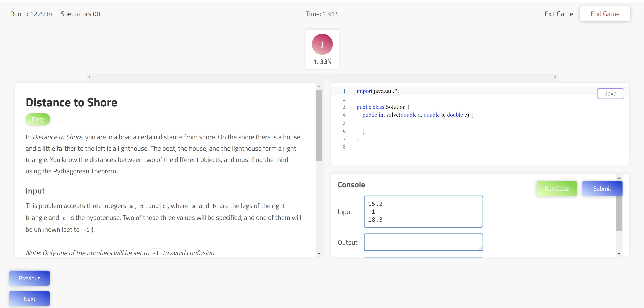Submit the solution
The image size is (644, 308).
pyautogui.click(x=602, y=188)
